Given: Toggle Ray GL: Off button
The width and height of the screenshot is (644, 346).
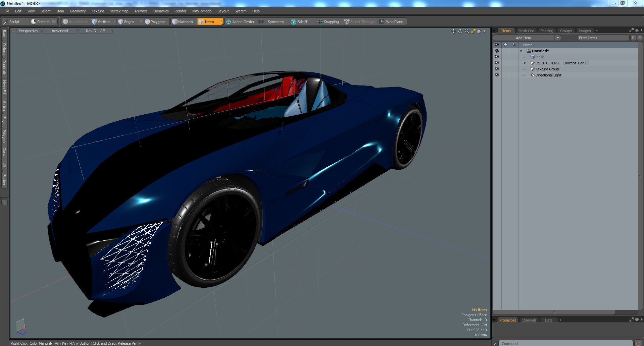Looking at the screenshot, I should [95, 31].
